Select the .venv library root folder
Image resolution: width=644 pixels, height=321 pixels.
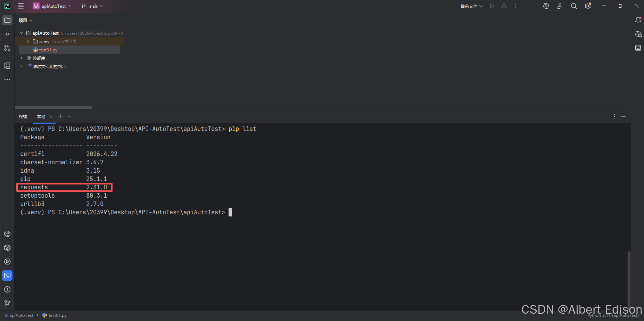[69, 41]
